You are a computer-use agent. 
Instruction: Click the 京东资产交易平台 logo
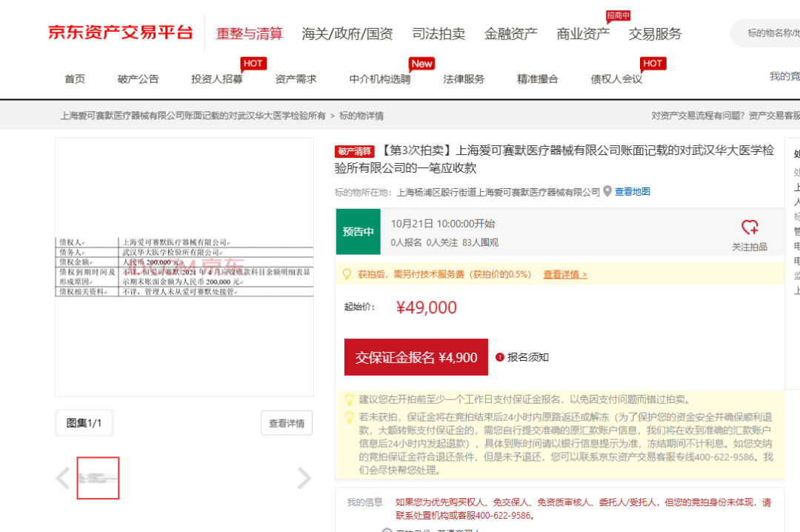(119, 32)
